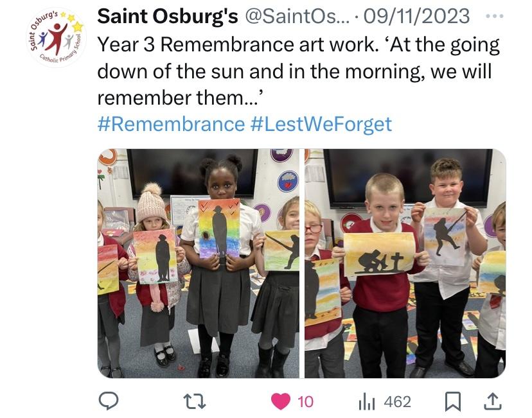Open the share upload icon
The image size is (532, 418).
click(x=492, y=401)
